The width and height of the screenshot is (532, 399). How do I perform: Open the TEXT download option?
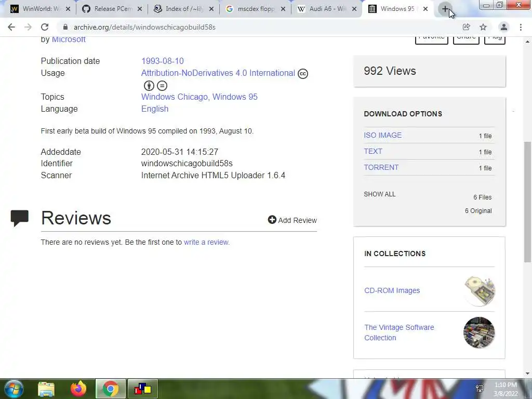(x=373, y=151)
